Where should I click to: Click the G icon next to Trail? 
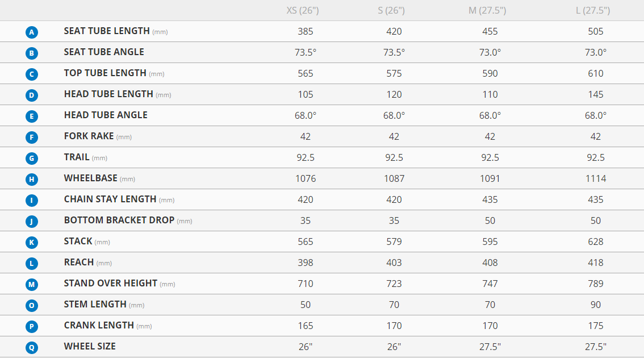32,159
